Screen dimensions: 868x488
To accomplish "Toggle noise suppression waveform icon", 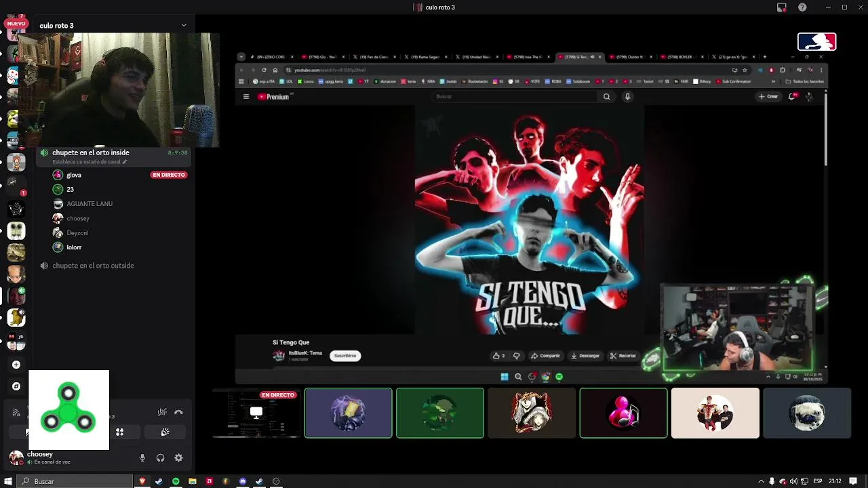I will coord(162,412).
